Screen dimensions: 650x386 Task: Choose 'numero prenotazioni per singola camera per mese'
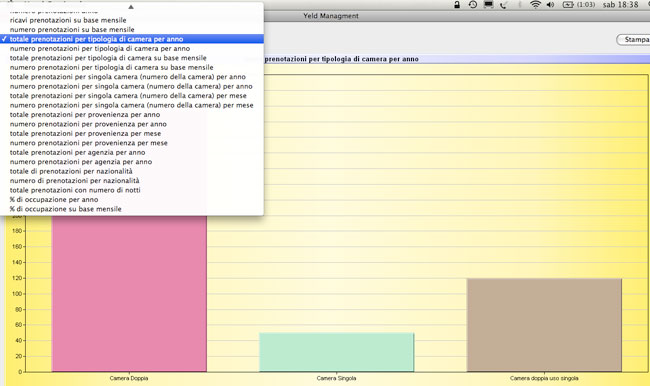(x=132, y=105)
